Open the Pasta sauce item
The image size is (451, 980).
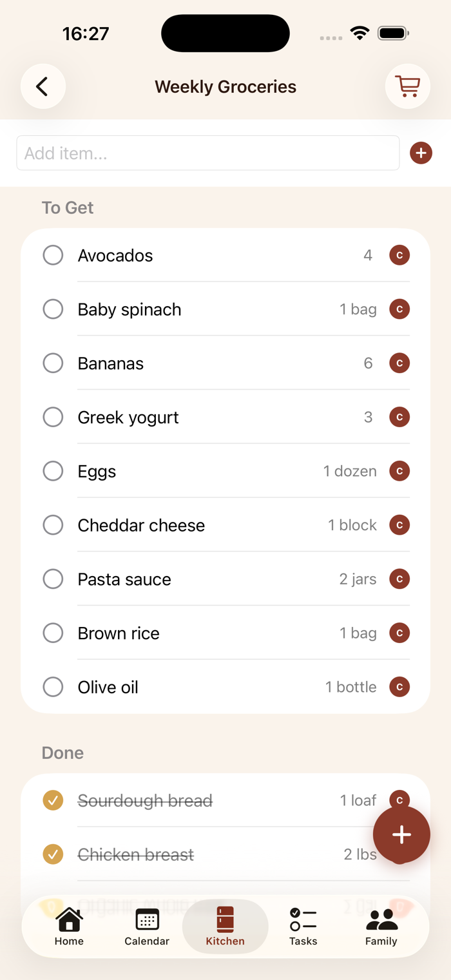click(124, 579)
